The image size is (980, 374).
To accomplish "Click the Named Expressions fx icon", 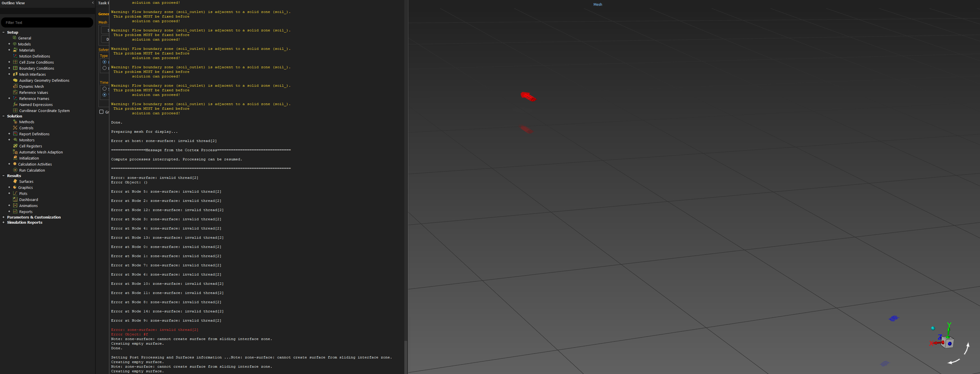I will tap(15, 104).
